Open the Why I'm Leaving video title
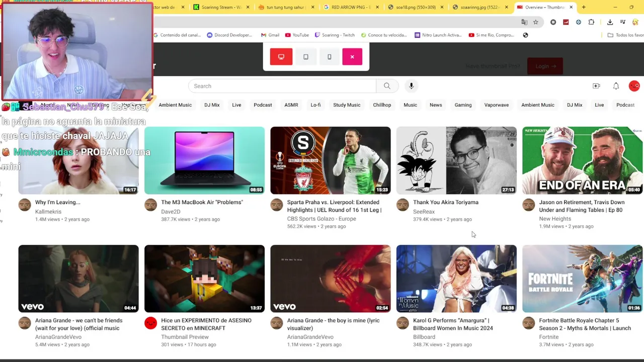Viewport: 644px width, 362px height. coord(58,202)
